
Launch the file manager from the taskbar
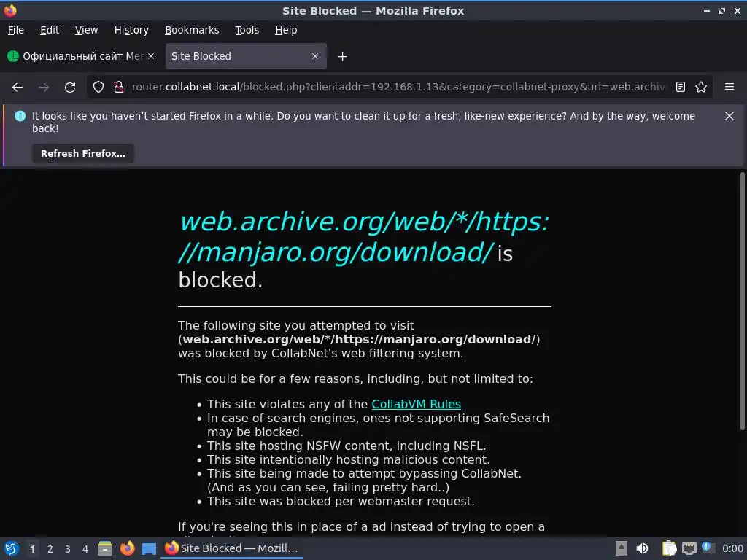[105, 548]
